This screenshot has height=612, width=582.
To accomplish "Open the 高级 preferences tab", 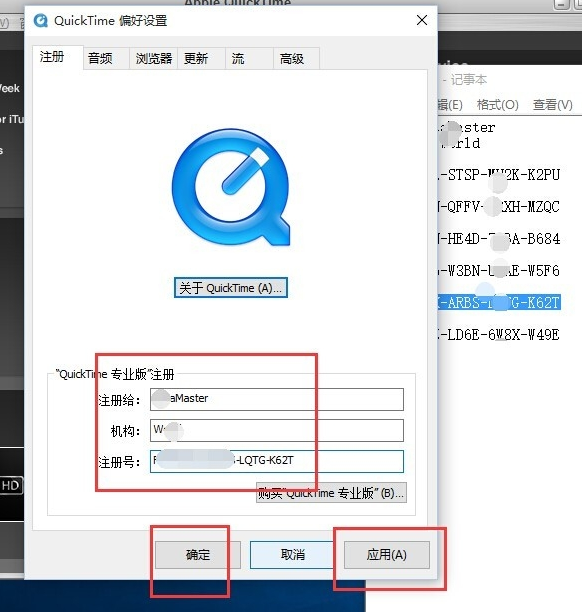I will pos(296,59).
